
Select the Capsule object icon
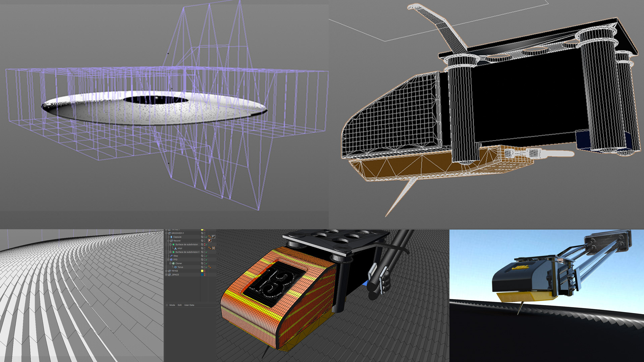point(171,237)
